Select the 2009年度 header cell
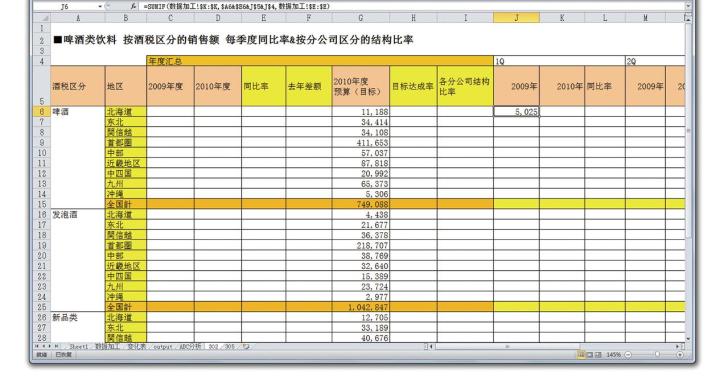The height and width of the screenshot is (381, 720). [170, 86]
